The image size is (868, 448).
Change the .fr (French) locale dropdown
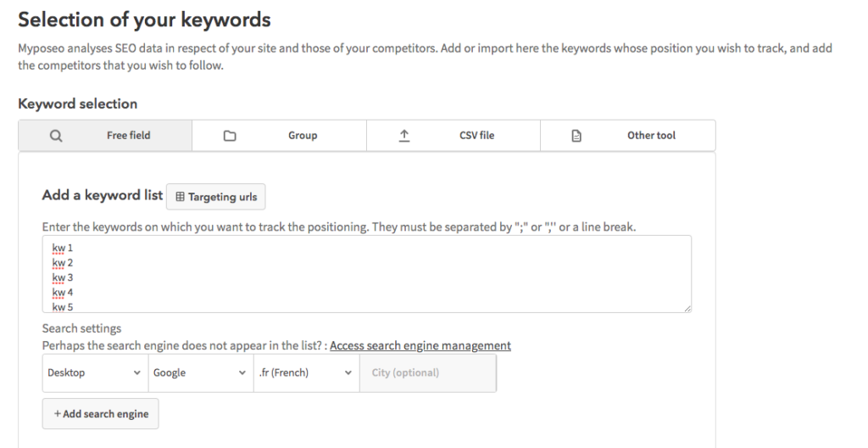click(x=307, y=372)
